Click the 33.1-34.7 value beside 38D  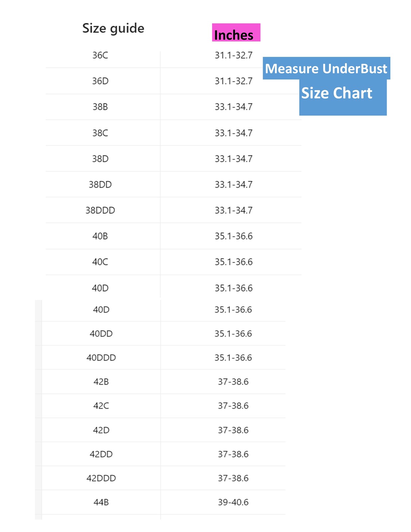pos(233,159)
